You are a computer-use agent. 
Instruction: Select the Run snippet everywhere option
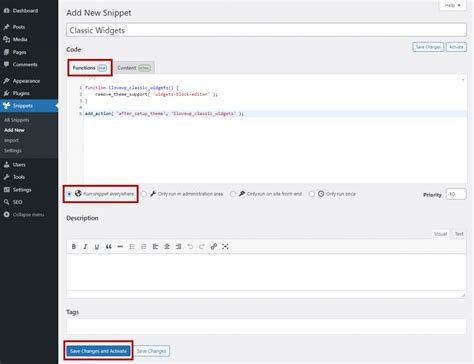(69, 194)
